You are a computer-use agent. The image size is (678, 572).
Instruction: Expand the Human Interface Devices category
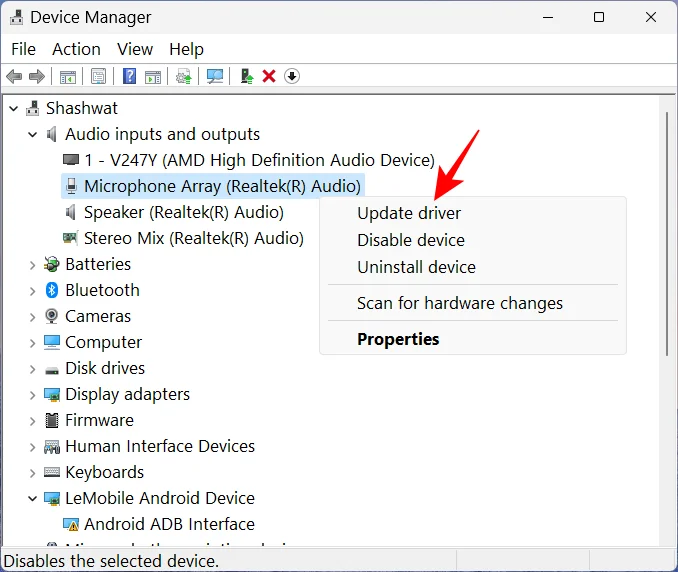[x=32, y=447]
